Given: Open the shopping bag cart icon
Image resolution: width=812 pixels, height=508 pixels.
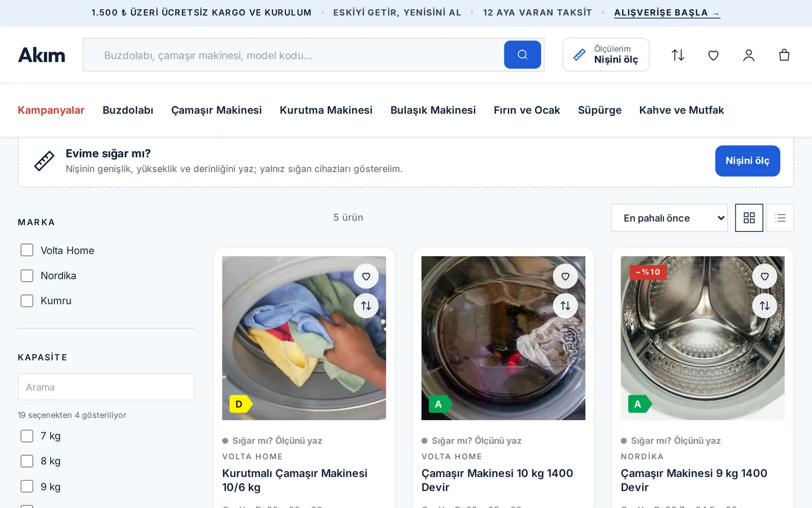Looking at the screenshot, I should pyautogui.click(x=784, y=55).
